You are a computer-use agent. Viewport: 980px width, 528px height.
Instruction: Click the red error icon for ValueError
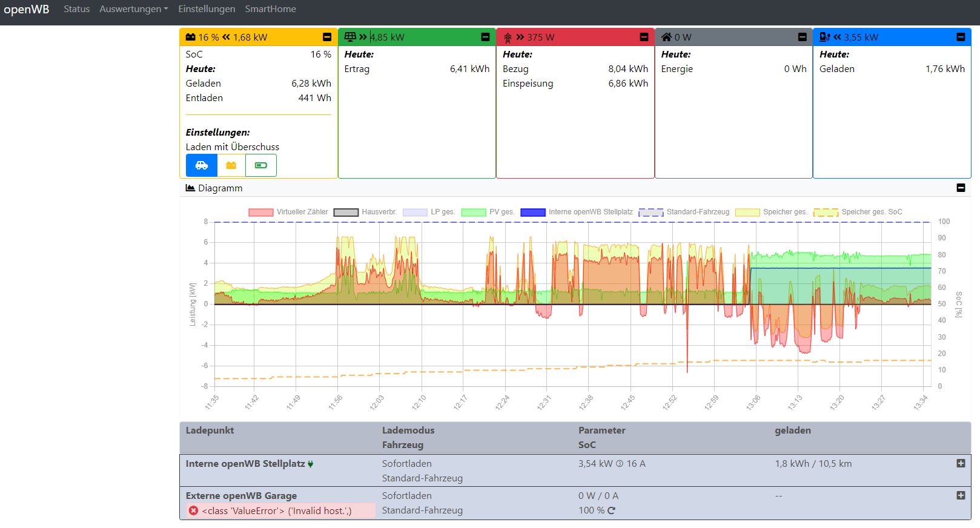[193, 510]
